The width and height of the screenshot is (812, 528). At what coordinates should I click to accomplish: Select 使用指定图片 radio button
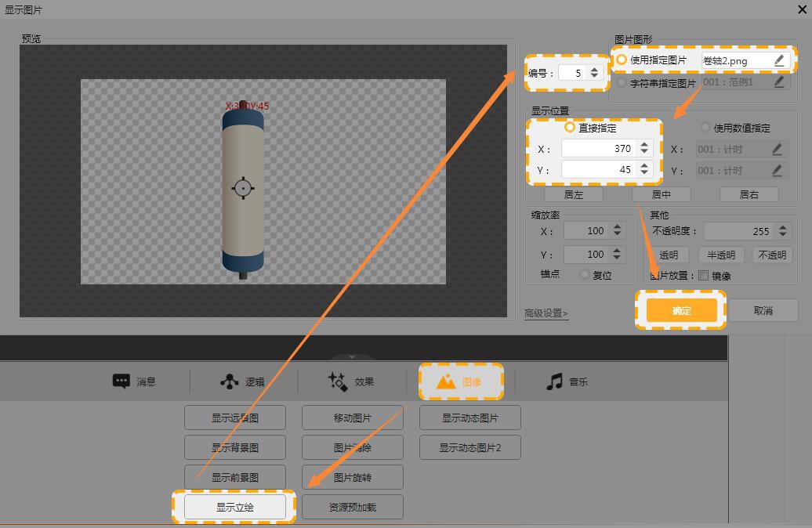(622, 60)
